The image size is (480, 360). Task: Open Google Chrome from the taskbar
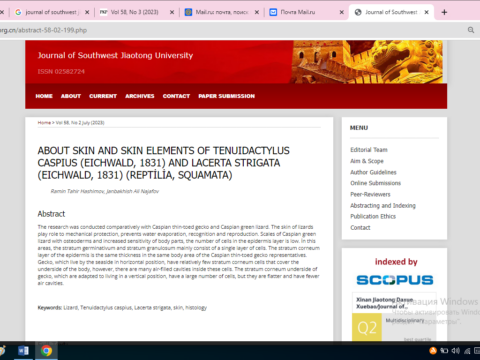(x=46, y=351)
